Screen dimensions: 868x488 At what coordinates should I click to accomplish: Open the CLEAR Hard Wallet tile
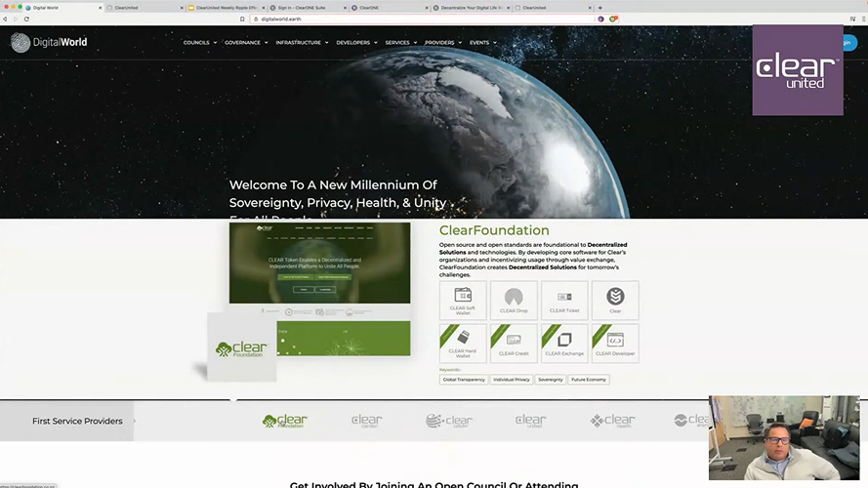[463, 344]
